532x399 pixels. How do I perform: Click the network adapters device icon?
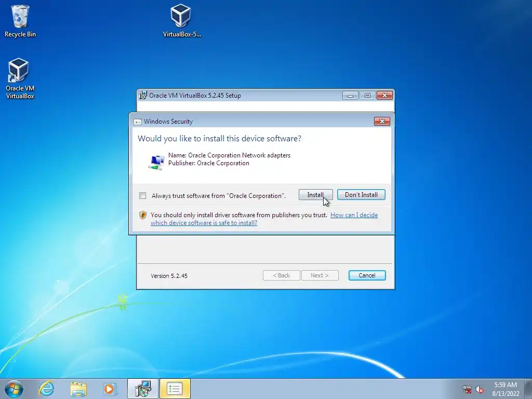pyautogui.click(x=156, y=162)
